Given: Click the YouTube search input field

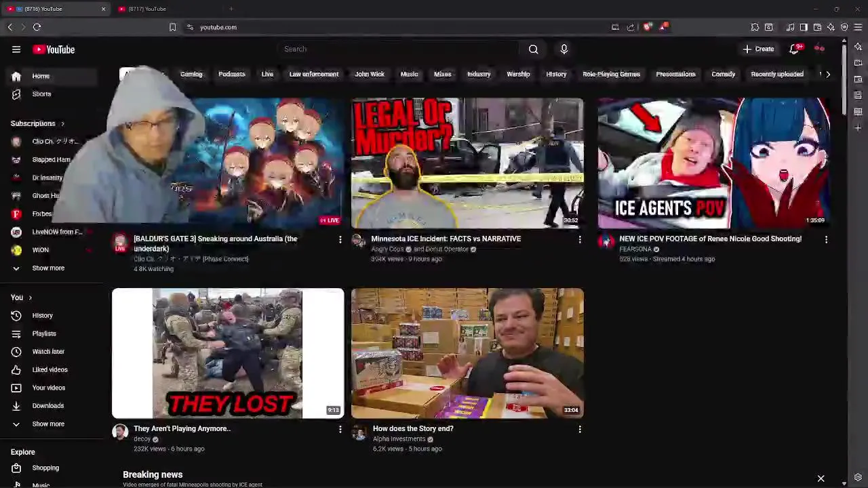Looking at the screenshot, I should click(x=399, y=49).
